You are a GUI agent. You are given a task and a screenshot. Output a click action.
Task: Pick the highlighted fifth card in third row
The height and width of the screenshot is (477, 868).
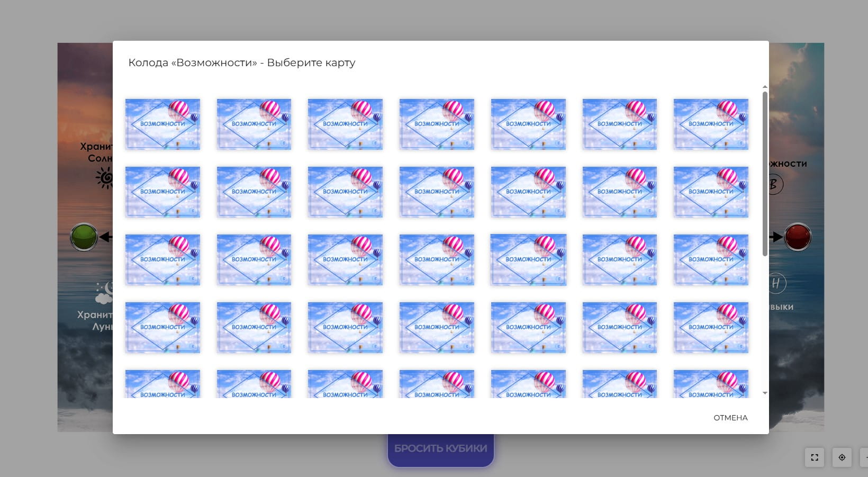(528, 259)
